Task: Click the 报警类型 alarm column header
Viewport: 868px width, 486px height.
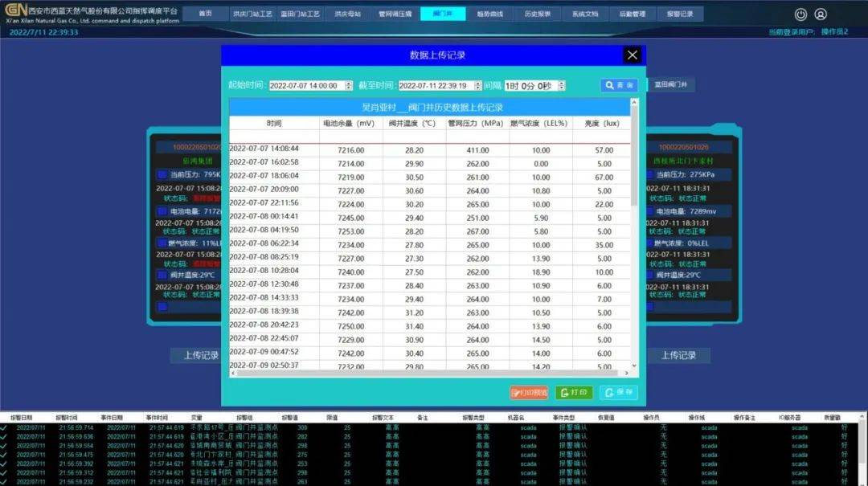Action: pos(474,418)
